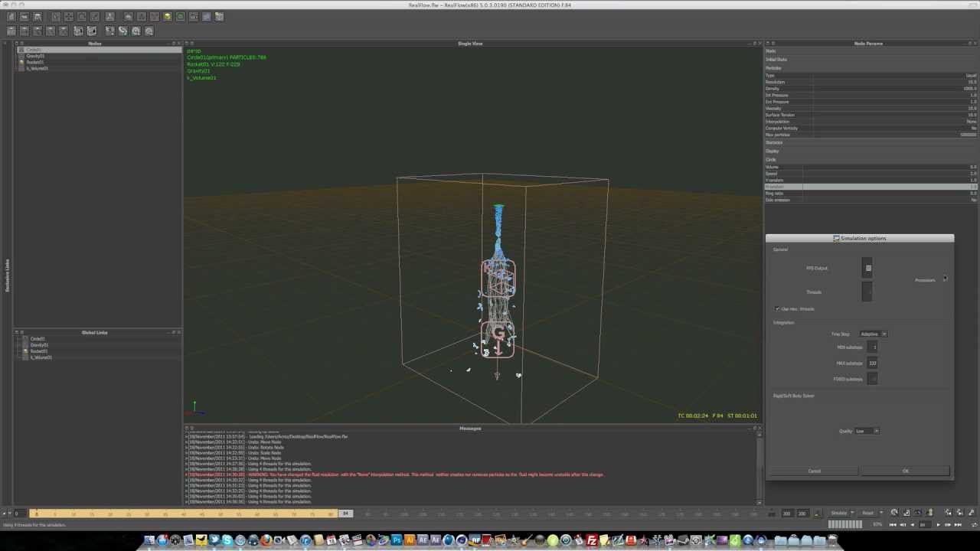Select Photoshop icon in the dock
The image size is (980, 551).
(397, 540)
